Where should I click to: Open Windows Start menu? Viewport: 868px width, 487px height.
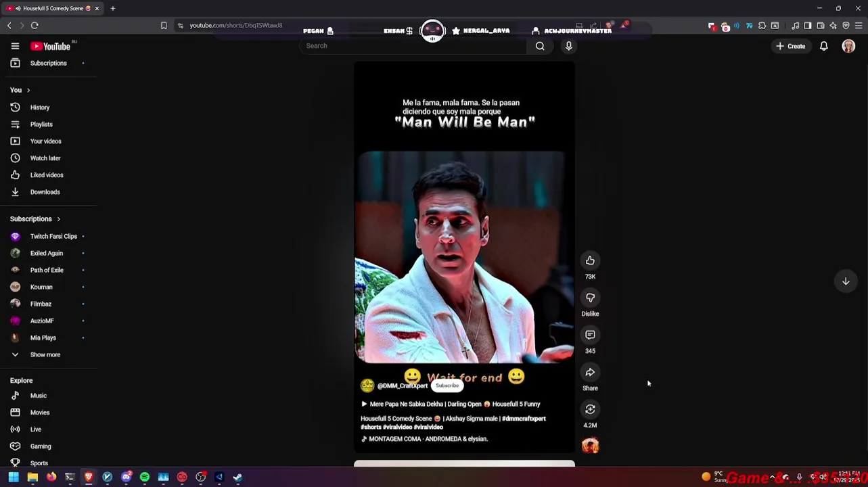(x=14, y=478)
